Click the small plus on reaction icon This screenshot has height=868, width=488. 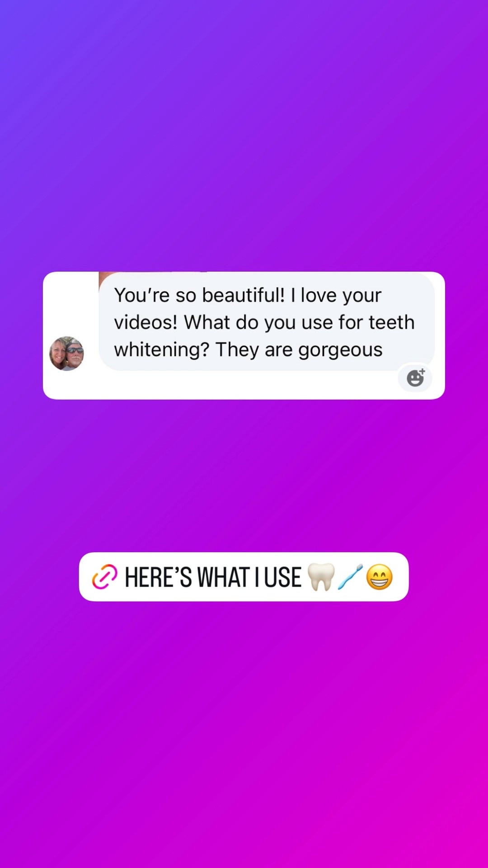[x=422, y=371]
